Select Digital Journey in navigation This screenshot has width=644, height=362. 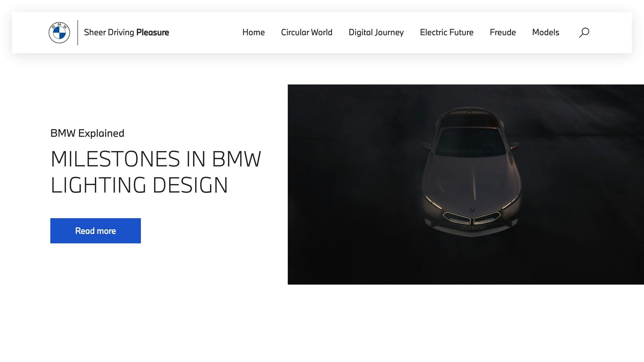[376, 33]
